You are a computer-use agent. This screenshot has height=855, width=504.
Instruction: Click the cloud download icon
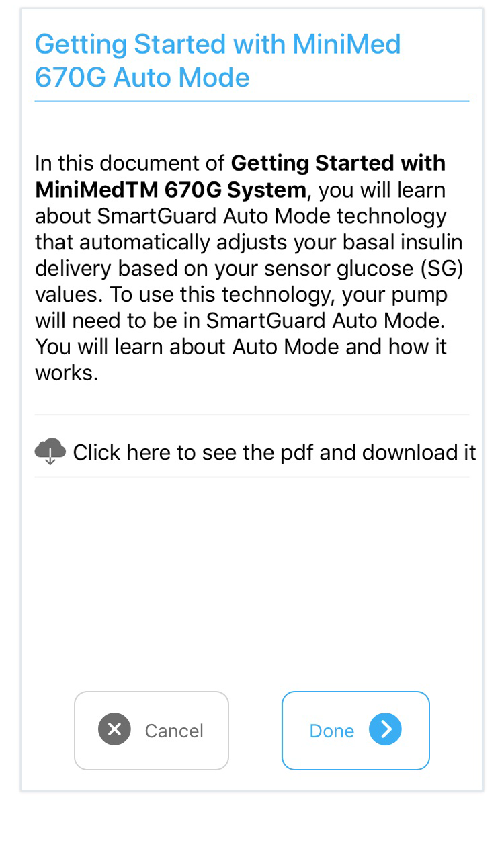50,451
